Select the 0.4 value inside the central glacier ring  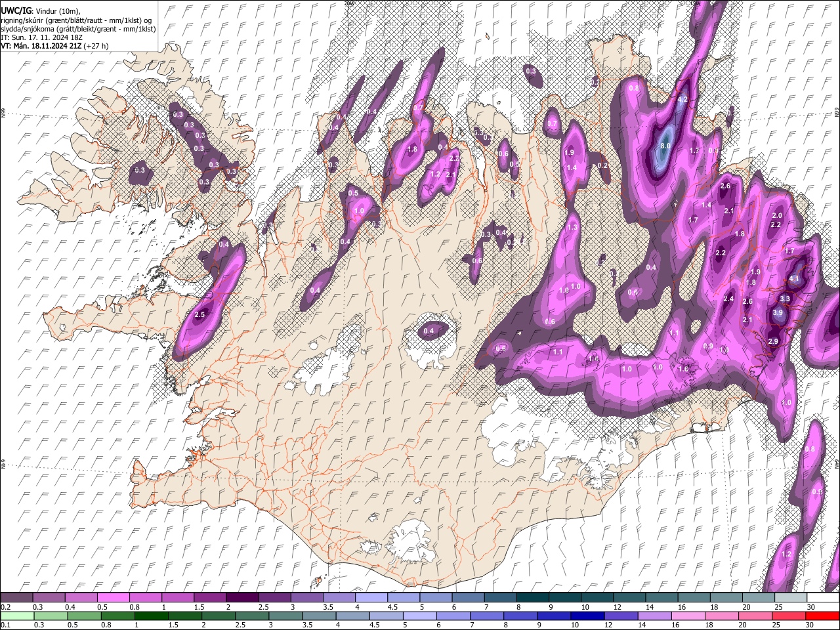[429, 331]
